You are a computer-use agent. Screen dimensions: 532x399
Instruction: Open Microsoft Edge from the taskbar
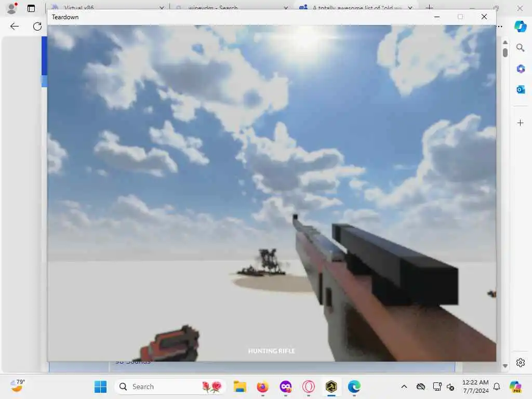pos(354,387)
